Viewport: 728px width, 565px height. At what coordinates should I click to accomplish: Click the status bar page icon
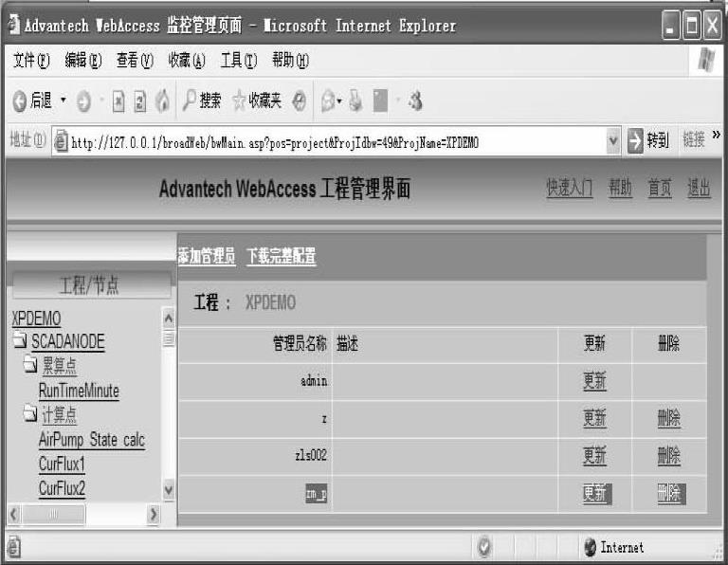pos(14,546)
